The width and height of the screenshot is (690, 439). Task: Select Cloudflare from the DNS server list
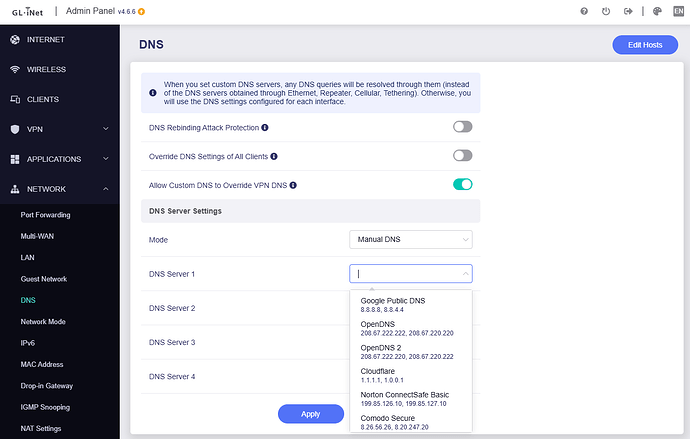pos(379,376)
